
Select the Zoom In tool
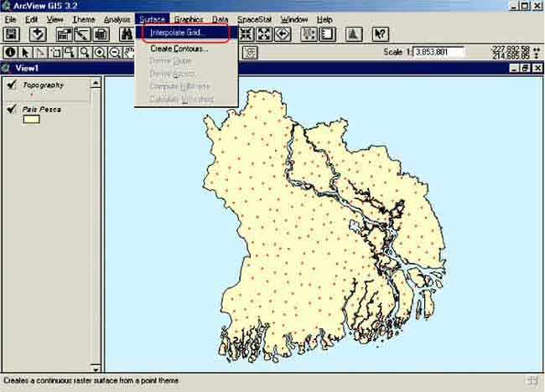[x=101, y=52]
